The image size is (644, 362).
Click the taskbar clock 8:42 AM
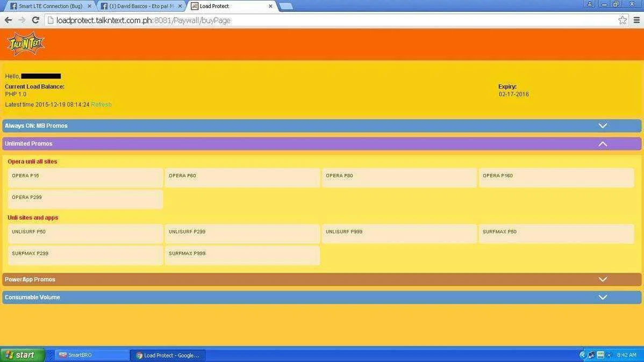coord(626,355)
